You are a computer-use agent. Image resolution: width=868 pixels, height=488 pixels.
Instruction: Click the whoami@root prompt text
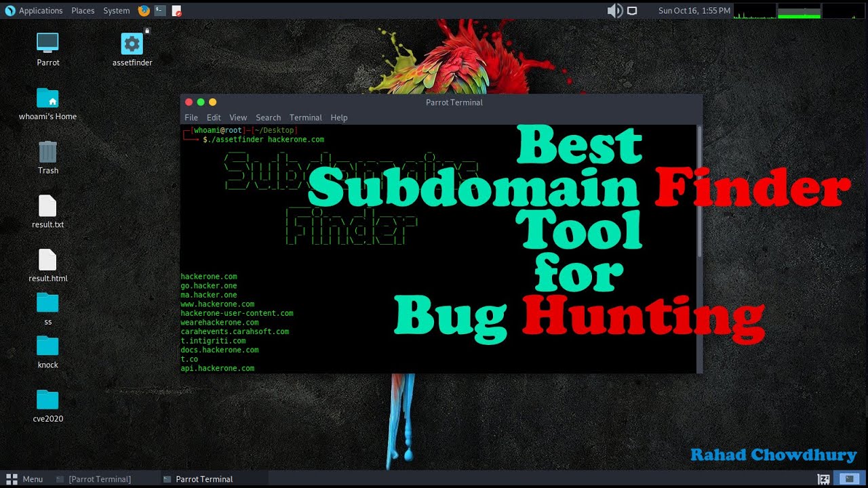218,130
